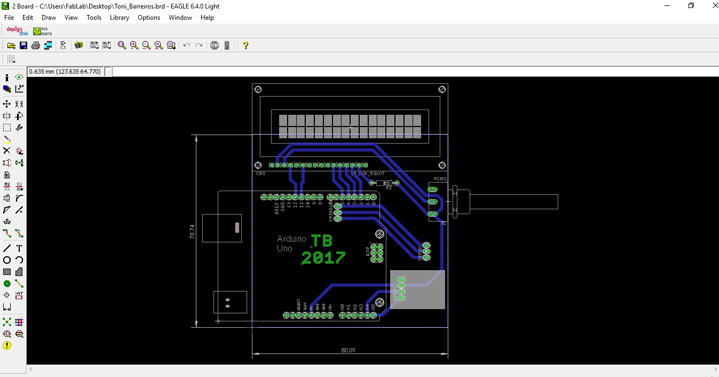Select the Delete (X) tool
Image resolution: width=719 pixels, height=377 pixels.
7,151
